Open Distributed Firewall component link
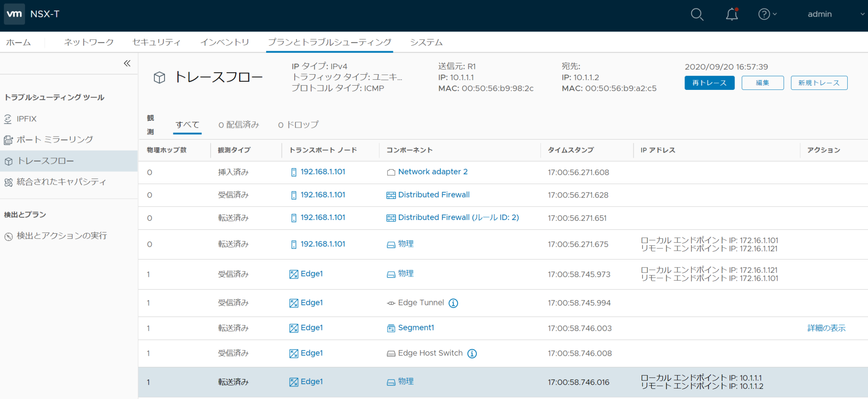The height and width of the screenshot is (399, 868). click(433, 195)
